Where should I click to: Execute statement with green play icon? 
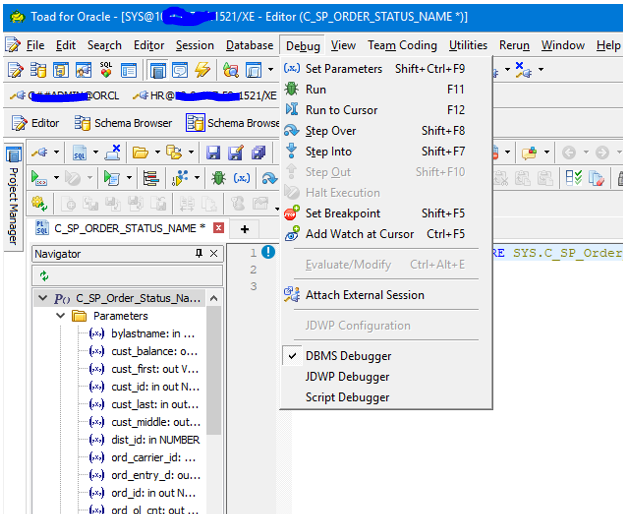click(39, 178)
